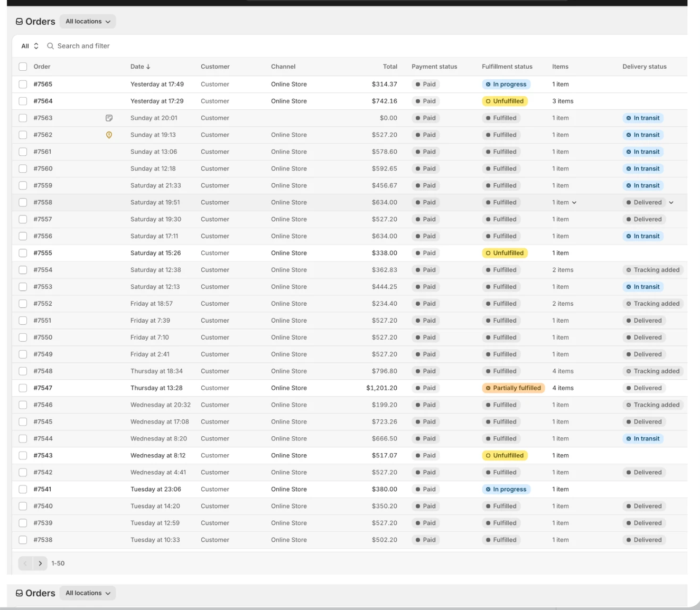Open order #7559

click(43, 186)
